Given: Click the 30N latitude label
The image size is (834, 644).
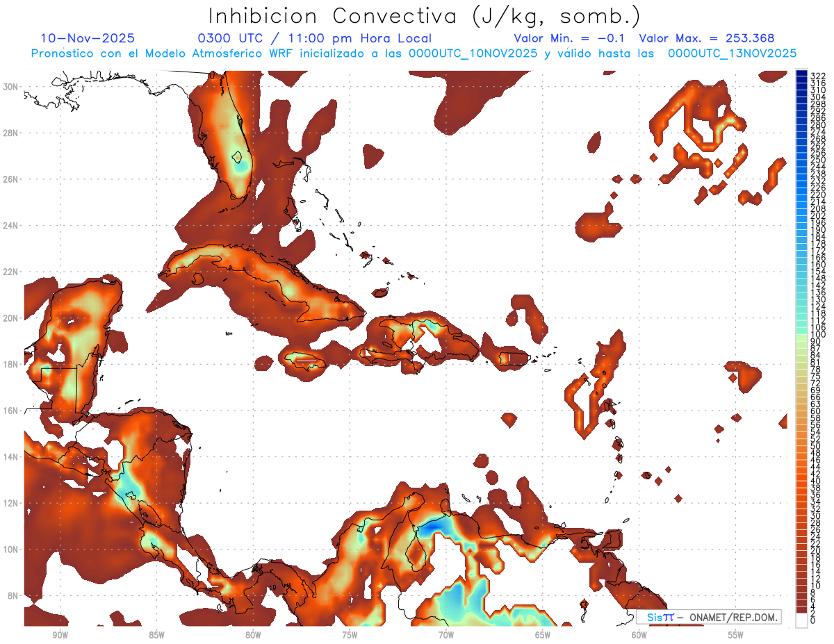Looking at the screenshot, I should click(x=11, y=86).
